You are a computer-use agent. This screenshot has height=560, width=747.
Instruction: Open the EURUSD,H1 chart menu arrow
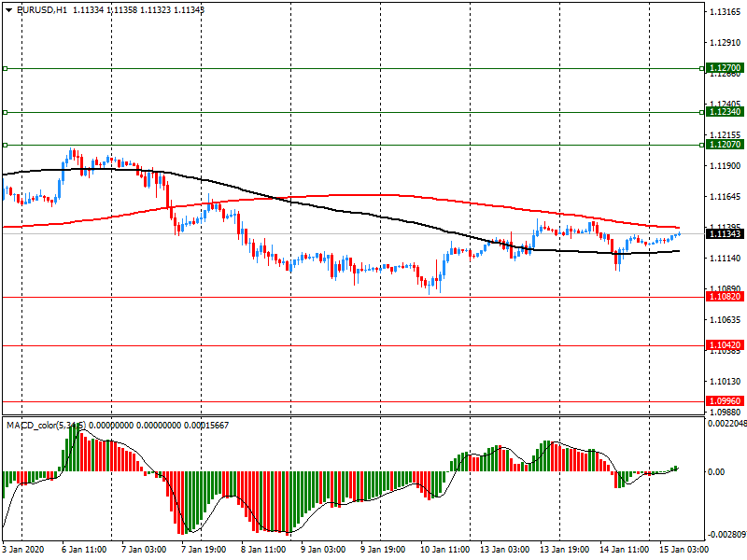pyautogui.click(x=7, y=9)
